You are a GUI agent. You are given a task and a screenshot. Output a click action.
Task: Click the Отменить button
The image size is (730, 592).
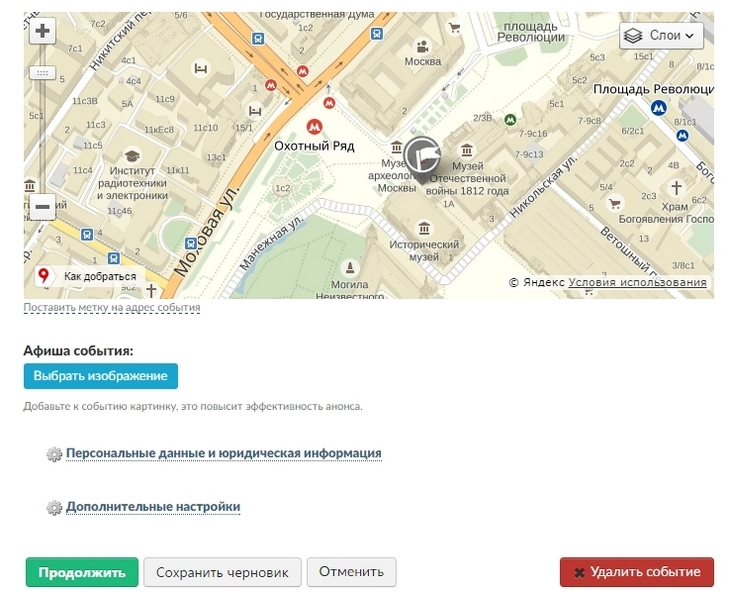point(351,572)
